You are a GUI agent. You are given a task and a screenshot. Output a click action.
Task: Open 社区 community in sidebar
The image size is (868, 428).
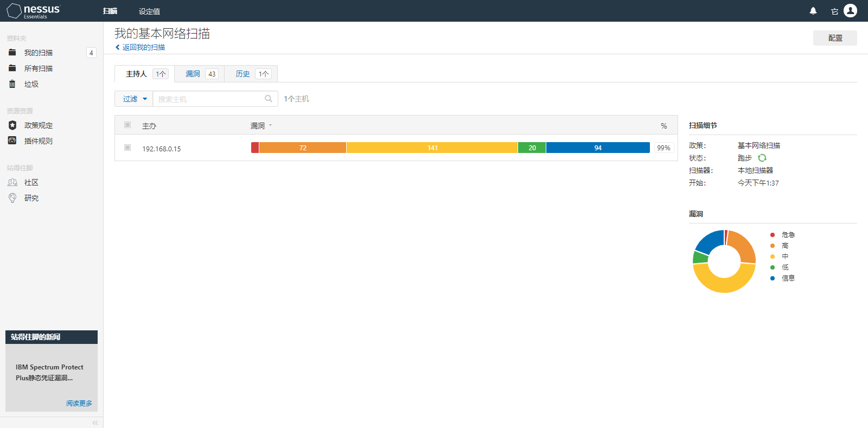(x=31, y=182)
